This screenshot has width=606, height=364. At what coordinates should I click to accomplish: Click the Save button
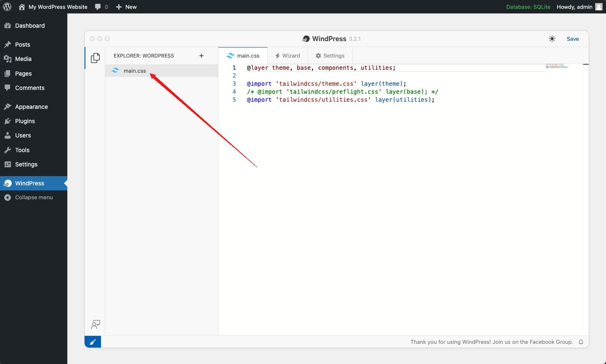[x=573, y=39]
